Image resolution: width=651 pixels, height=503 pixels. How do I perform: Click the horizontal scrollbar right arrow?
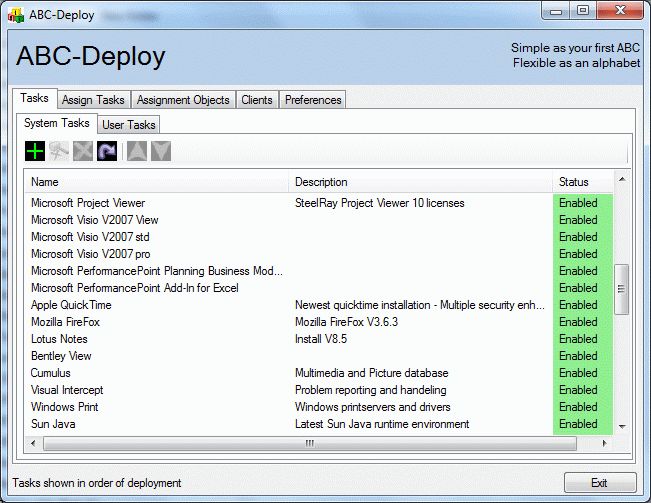(x=604, y=443)
